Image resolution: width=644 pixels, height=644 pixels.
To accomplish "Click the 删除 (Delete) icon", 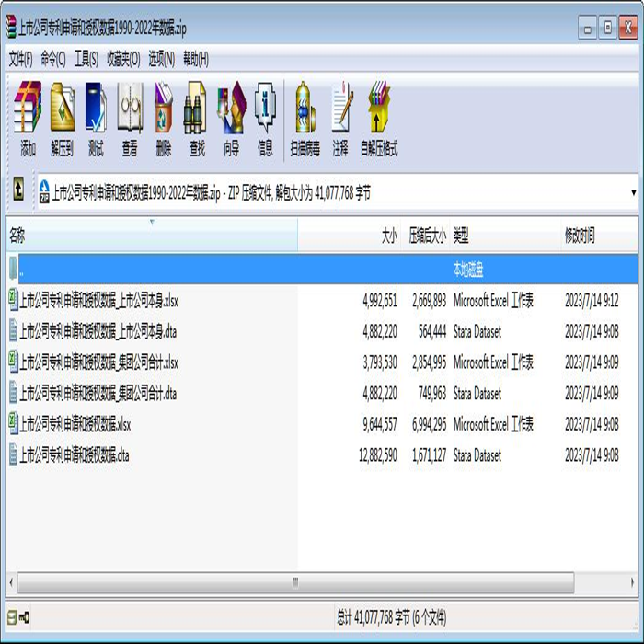I will 164,108.
